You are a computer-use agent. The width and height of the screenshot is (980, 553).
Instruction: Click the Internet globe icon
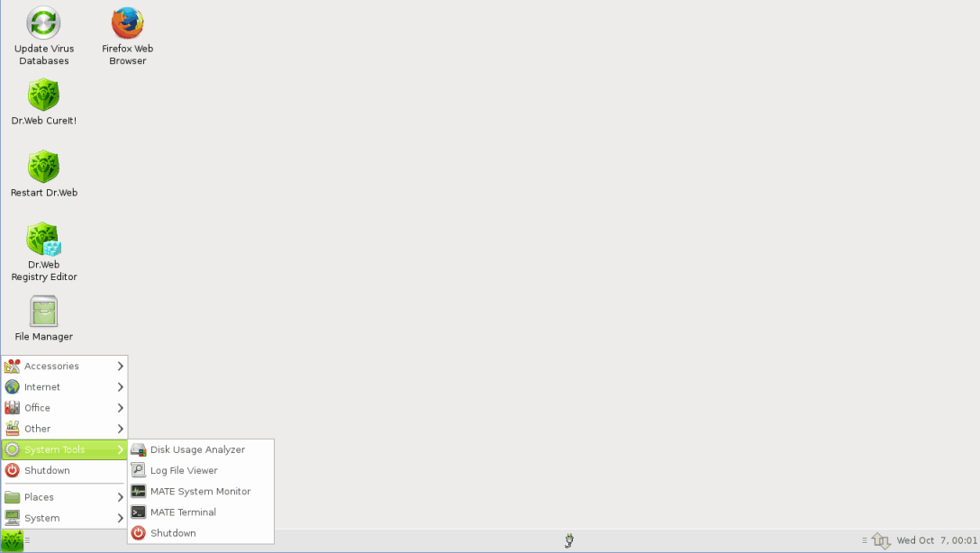click(12, 386)
